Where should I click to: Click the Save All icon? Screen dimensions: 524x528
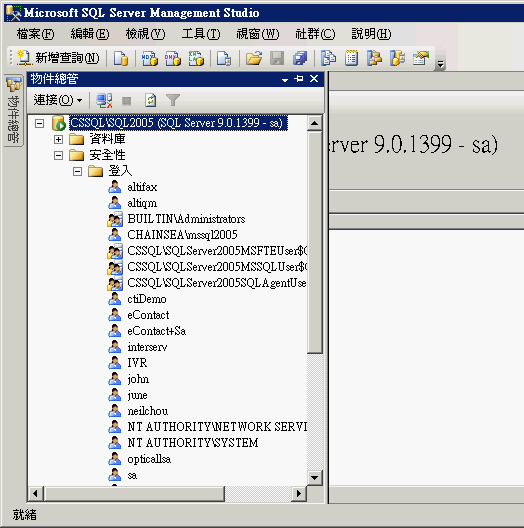tap(300, 58)
